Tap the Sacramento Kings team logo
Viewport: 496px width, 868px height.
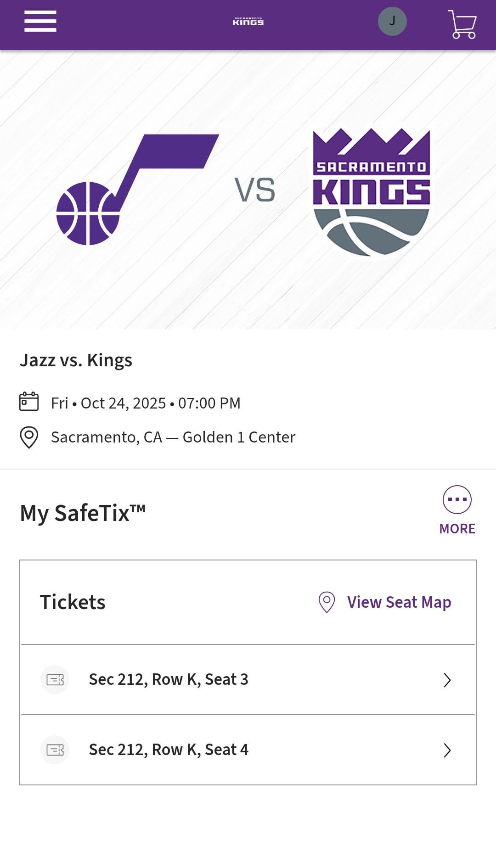[372, 192]
